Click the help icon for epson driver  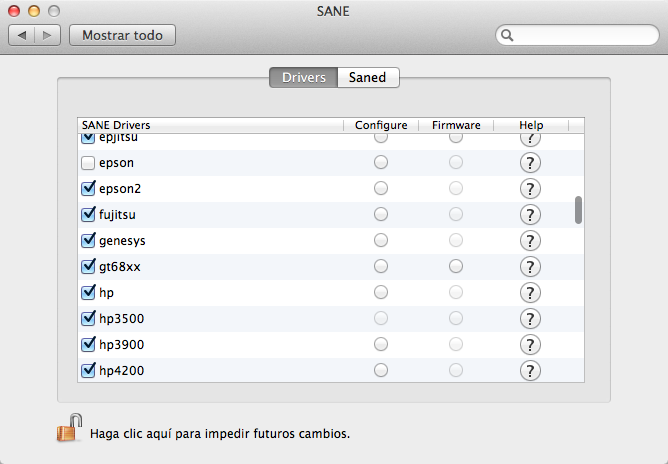[530, 162]
